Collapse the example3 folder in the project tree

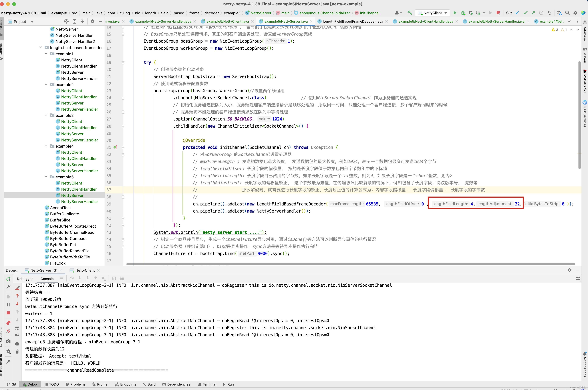point(46,115)
